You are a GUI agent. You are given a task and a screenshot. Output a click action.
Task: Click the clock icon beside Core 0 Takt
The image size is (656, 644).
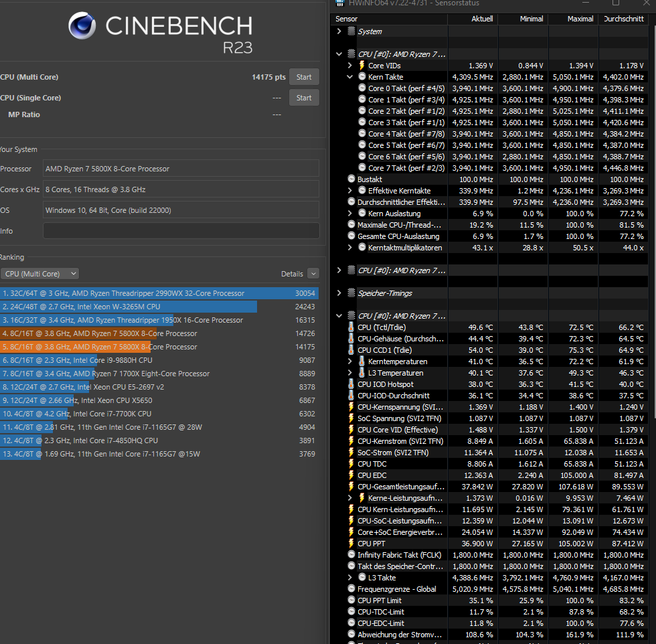tap(362, 88)
